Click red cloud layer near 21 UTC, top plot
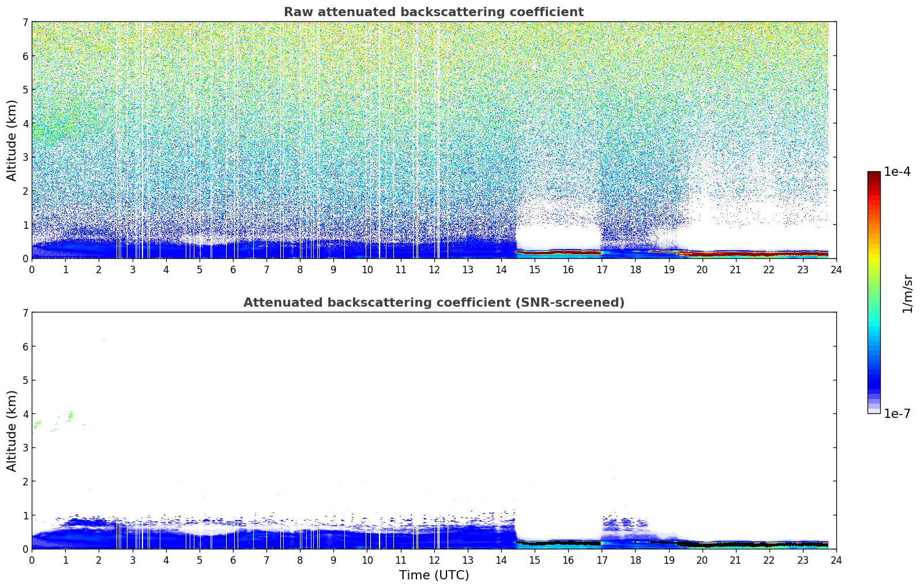 [x=735, y=254]
